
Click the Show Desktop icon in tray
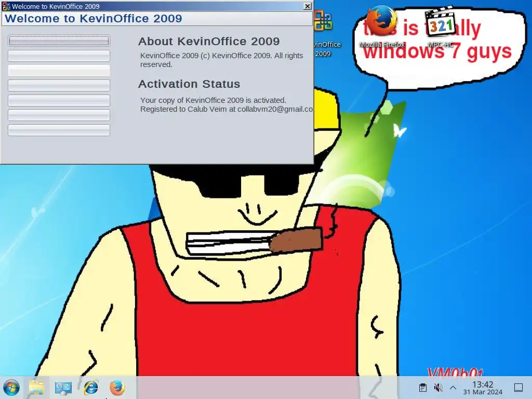518,388
